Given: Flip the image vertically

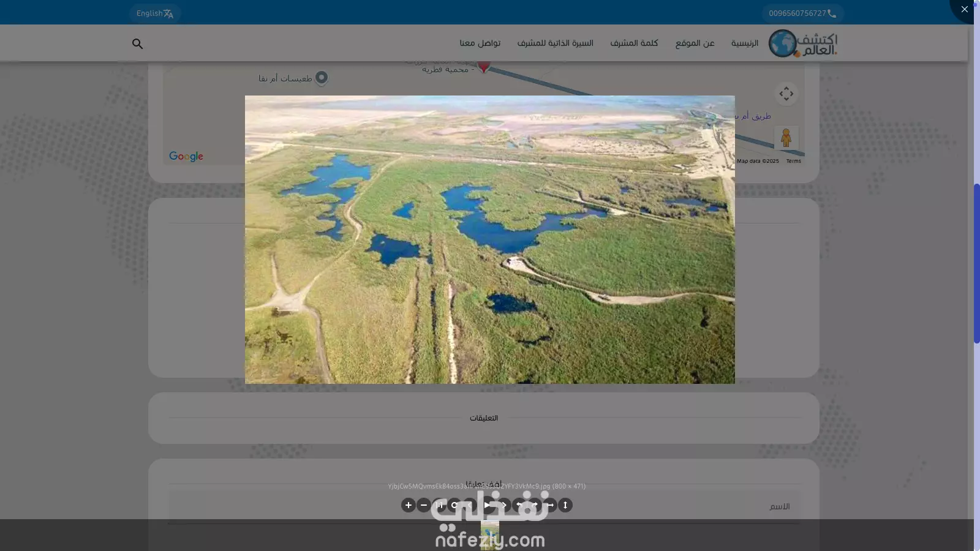Looking at the screenshot, I should (565, 505).
